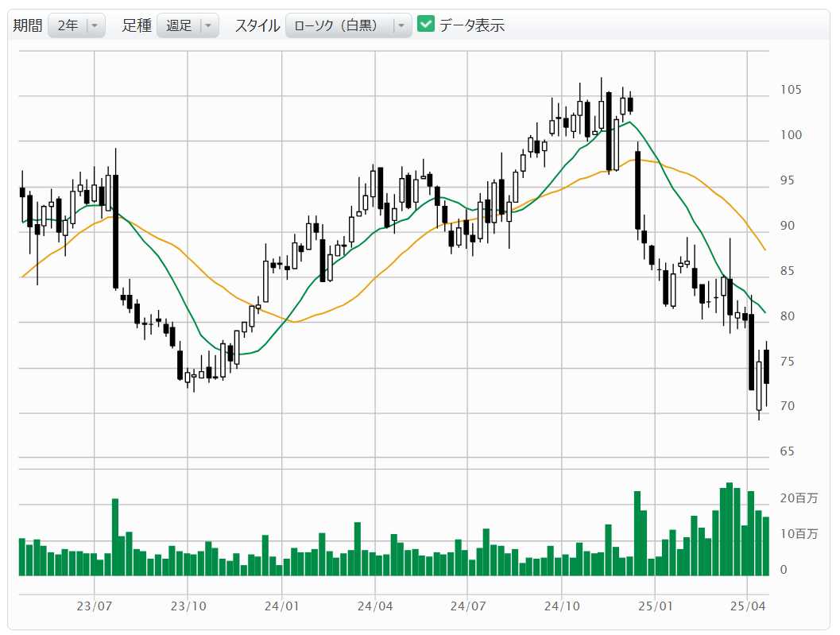Open the スタイル dropdown showing ローソク（白黒）
This screenshot has width=840, height=635.
(348, 25)
